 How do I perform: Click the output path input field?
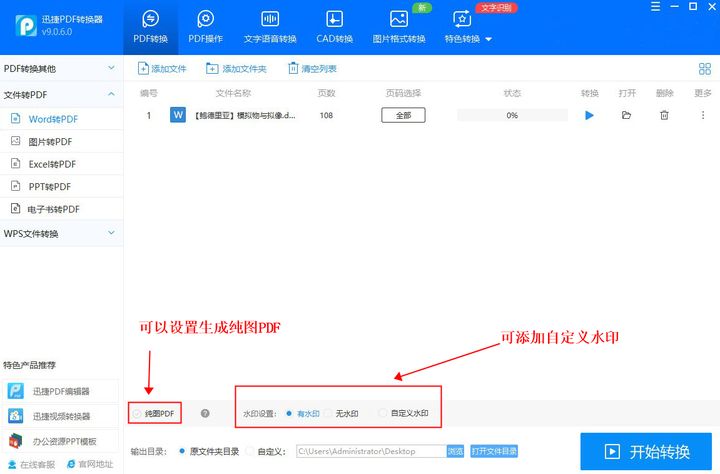click(371, 451)
